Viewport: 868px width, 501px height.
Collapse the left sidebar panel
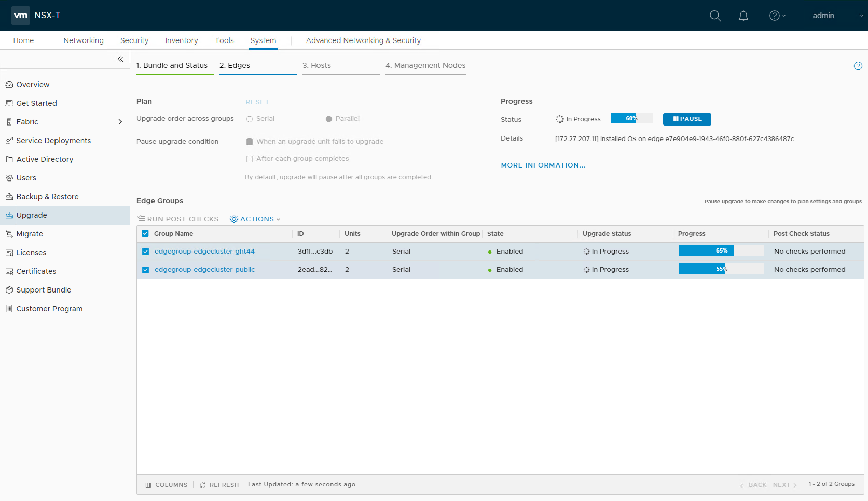120,59
